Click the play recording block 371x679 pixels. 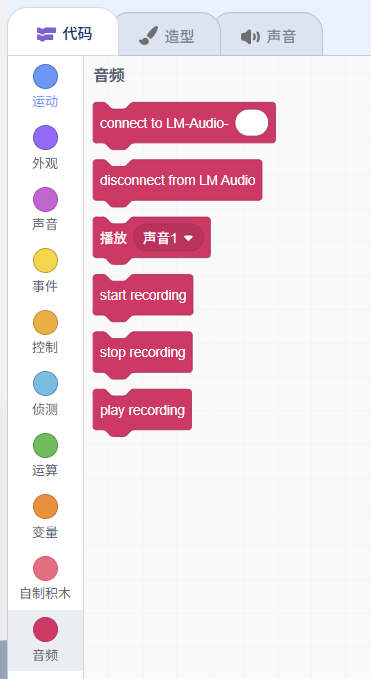point(142,410)
